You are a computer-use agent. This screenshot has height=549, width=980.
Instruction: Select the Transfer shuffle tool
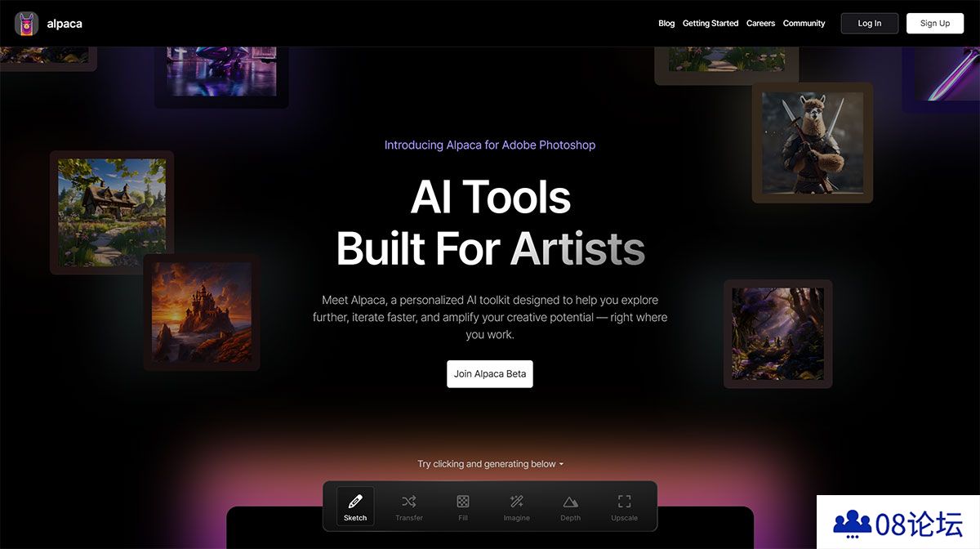[x=409, y=506]
